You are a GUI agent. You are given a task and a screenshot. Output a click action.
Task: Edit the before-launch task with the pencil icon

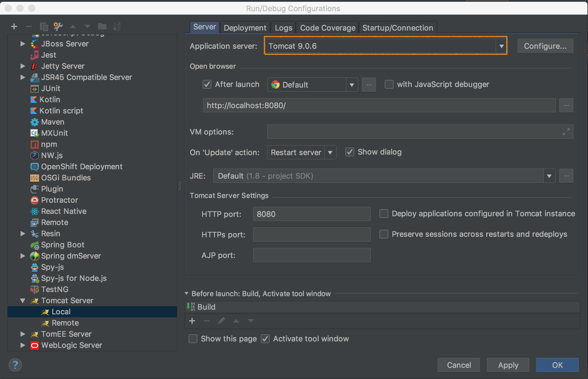221,321
